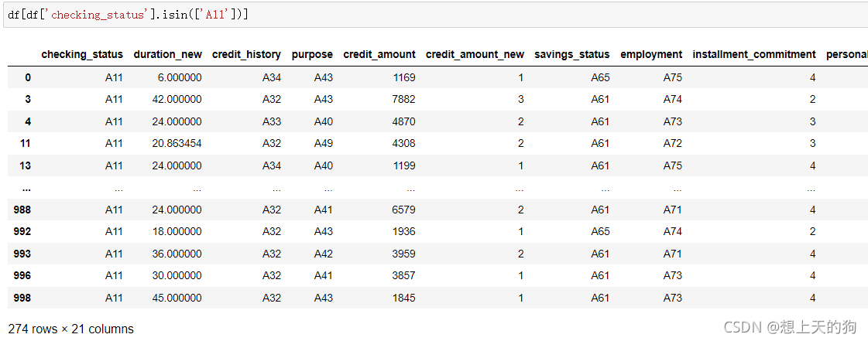Click employment A72 in row 11
This screenshot has height=341, width=868.
click(673, 144)
